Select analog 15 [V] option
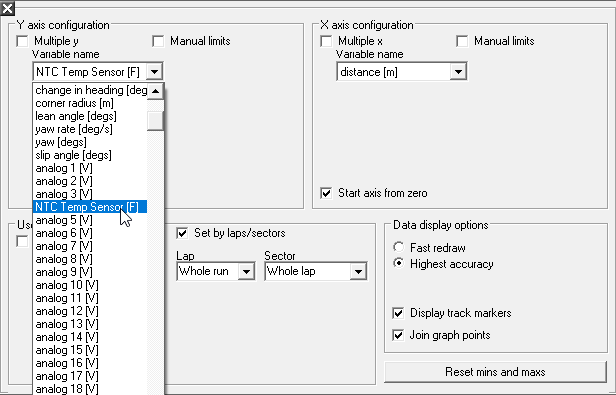 click(90, 349)
